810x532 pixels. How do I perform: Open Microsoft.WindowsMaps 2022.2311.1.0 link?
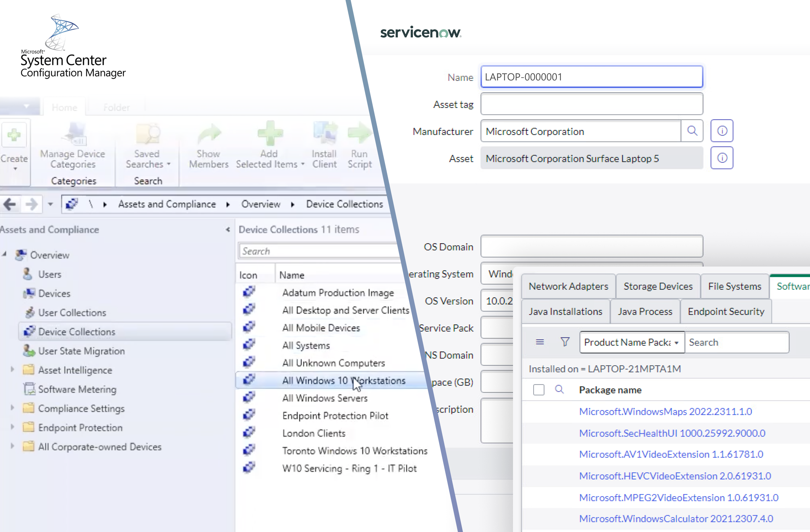click(x=665, y=411)
